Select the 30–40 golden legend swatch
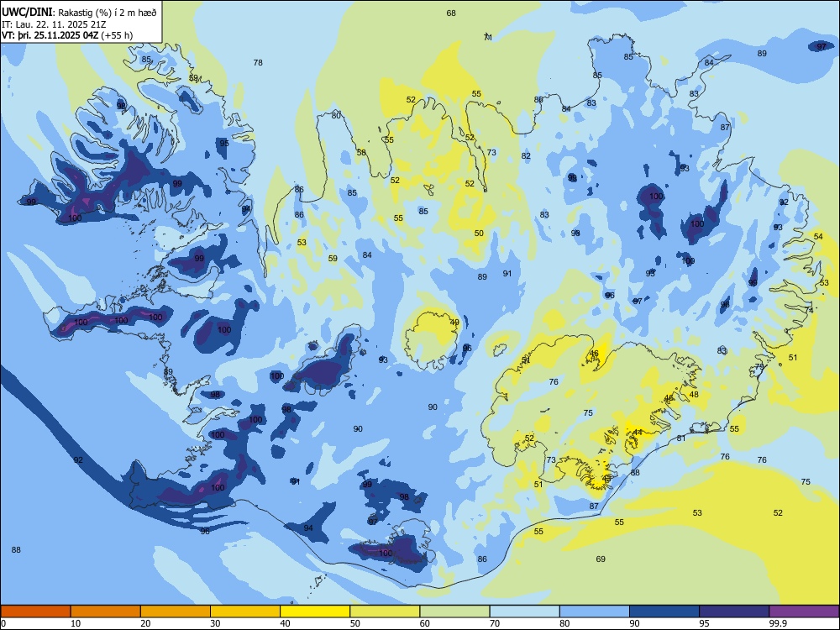 point(245,612)
